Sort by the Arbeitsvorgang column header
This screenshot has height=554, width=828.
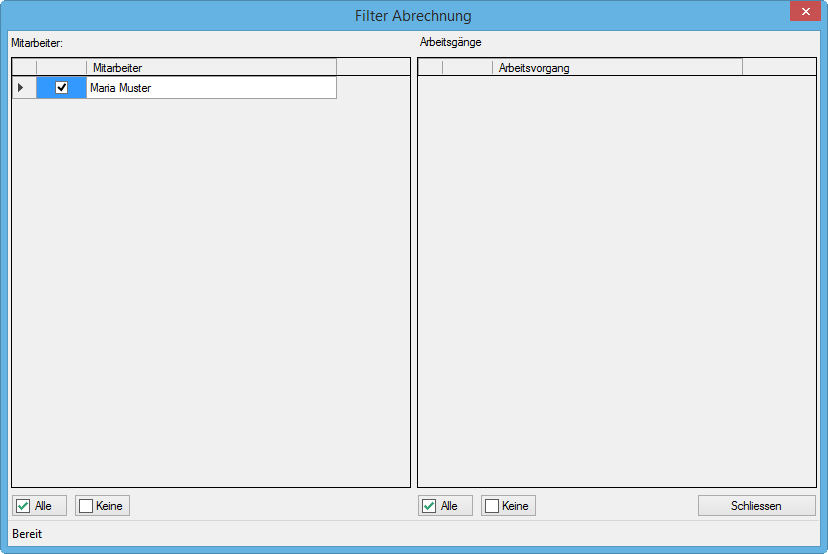pyautogui.click(x=616, y=67)
